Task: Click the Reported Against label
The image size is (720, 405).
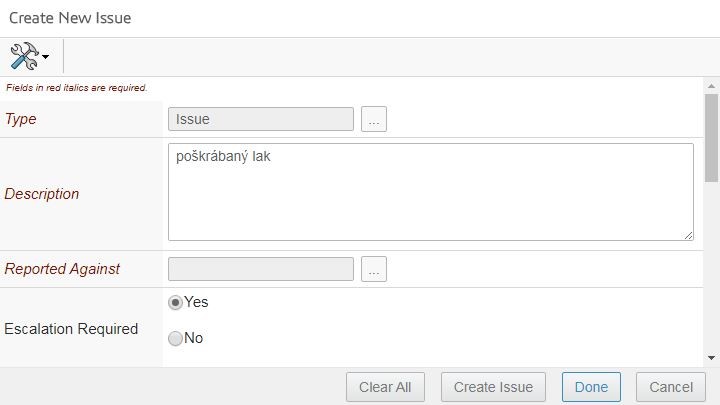Action: point(62,269)
